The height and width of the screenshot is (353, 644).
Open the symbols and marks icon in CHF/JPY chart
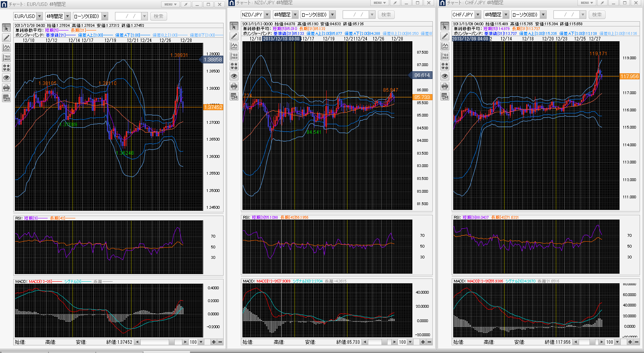[445, 66]
